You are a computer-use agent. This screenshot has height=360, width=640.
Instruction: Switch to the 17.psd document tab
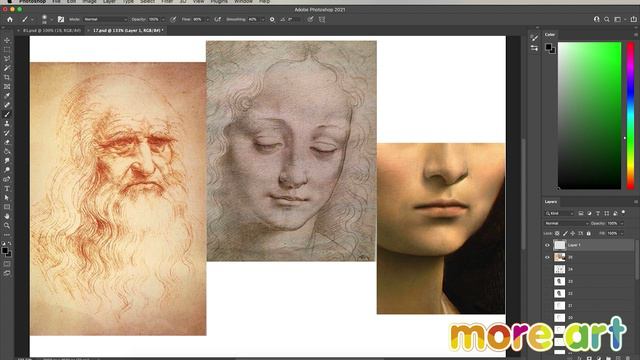click(128, 30)
